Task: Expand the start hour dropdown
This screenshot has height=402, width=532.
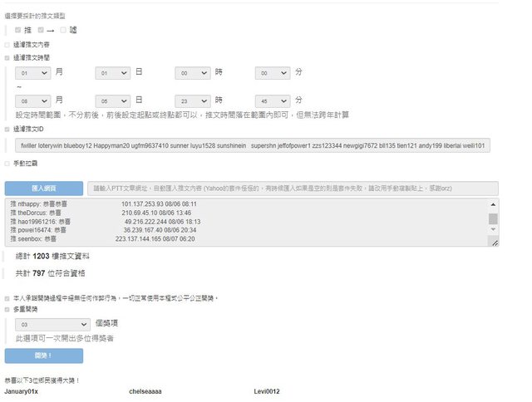Action: [x=193, y=73]
